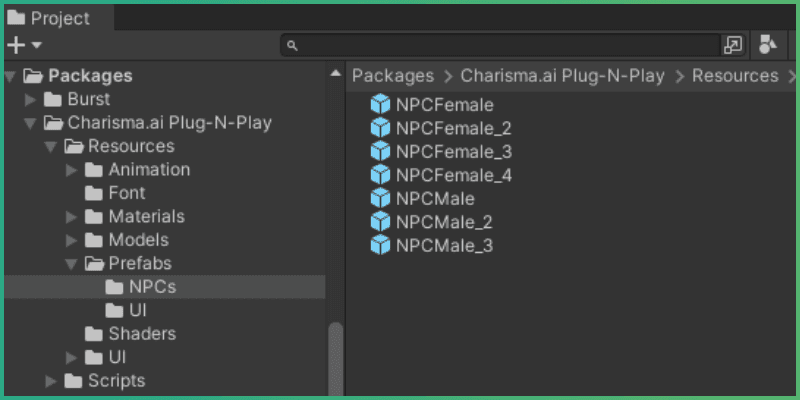Select the NPCs folder in tree
800x400 pixels.
[x=152, y=287]
